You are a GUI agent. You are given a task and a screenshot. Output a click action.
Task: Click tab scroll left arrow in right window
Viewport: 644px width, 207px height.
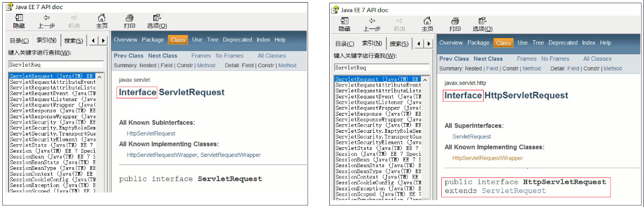pyautogui.click(x=419, y=44)
